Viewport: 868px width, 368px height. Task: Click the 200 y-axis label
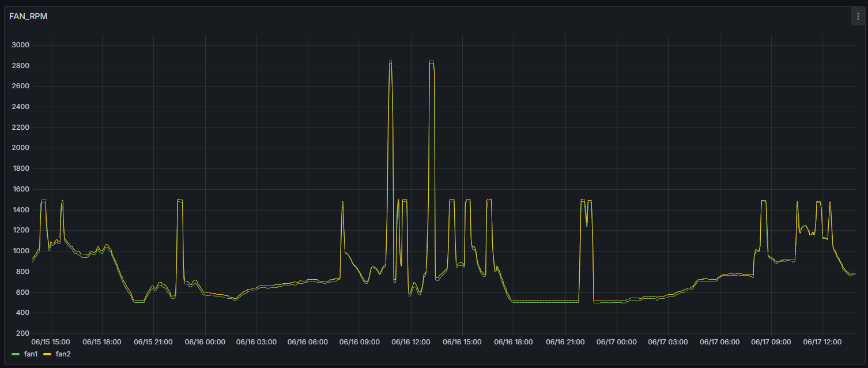point(23,333)
